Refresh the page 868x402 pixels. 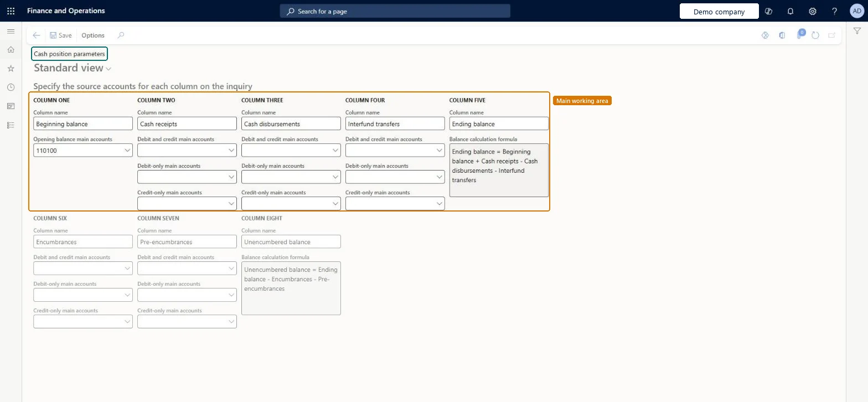(815, 35)
